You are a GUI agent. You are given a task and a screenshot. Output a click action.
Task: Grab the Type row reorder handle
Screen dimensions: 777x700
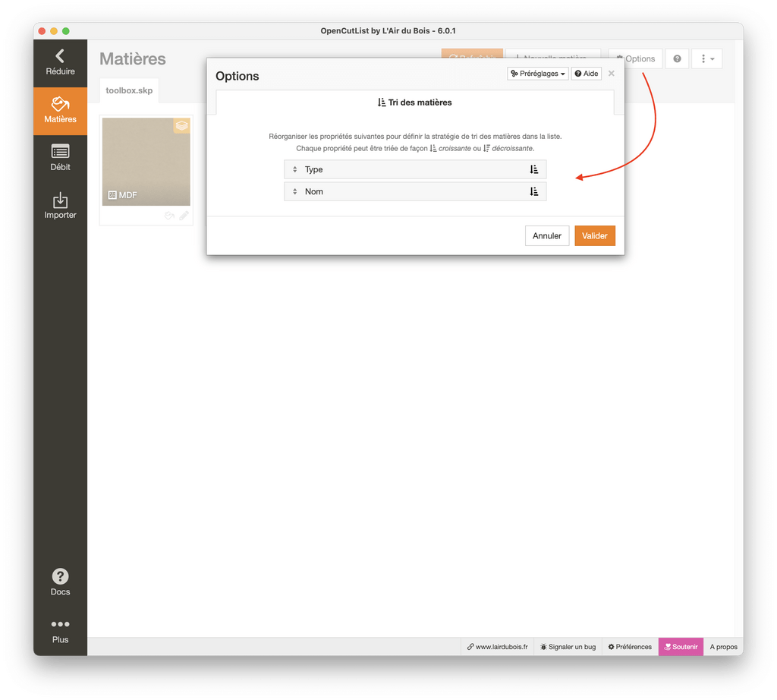tap(295, 169)
